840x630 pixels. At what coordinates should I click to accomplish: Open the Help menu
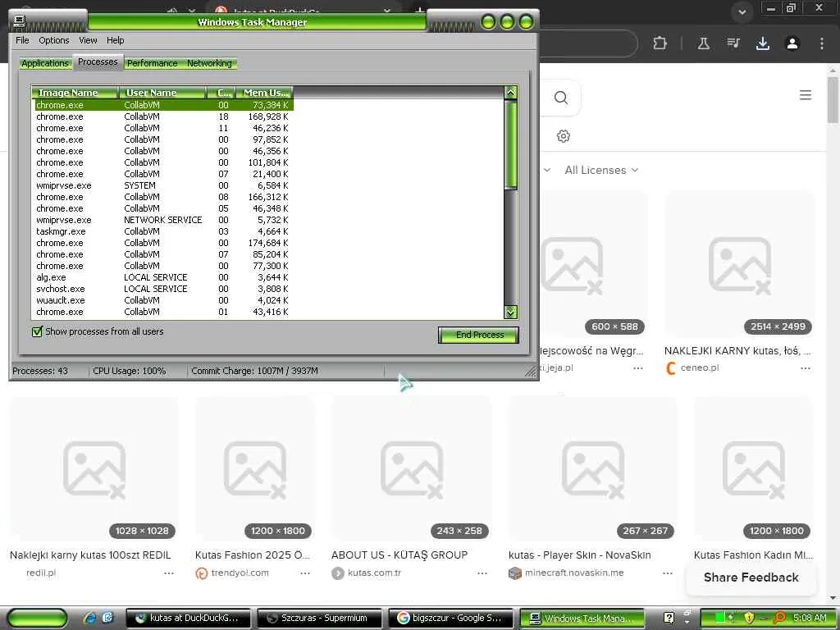(x=115, y=40)
